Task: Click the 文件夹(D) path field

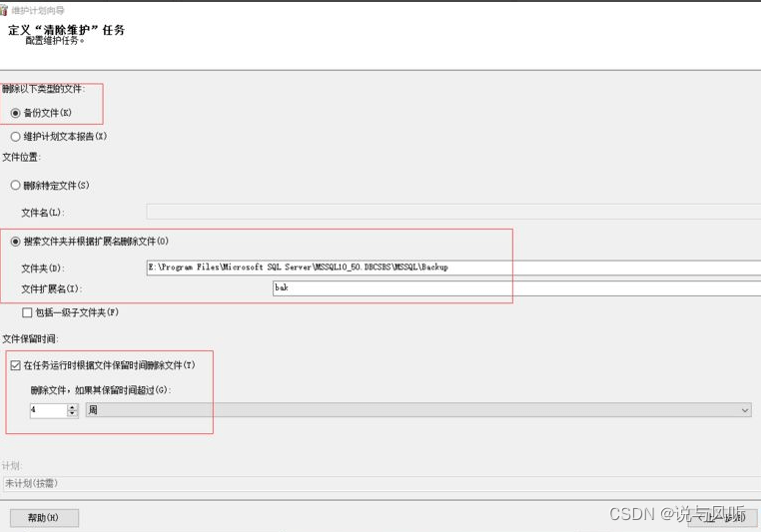Action: click(x=453, y=267)
